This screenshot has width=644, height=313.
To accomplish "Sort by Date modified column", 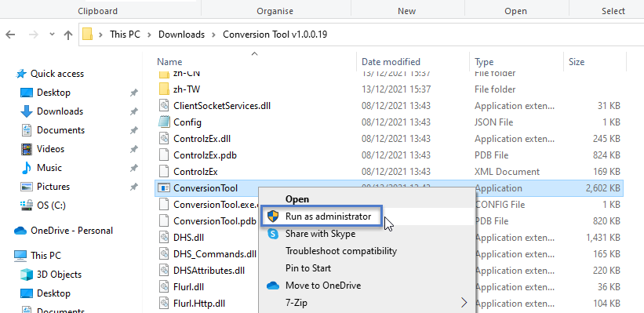I will click(391, 62).
